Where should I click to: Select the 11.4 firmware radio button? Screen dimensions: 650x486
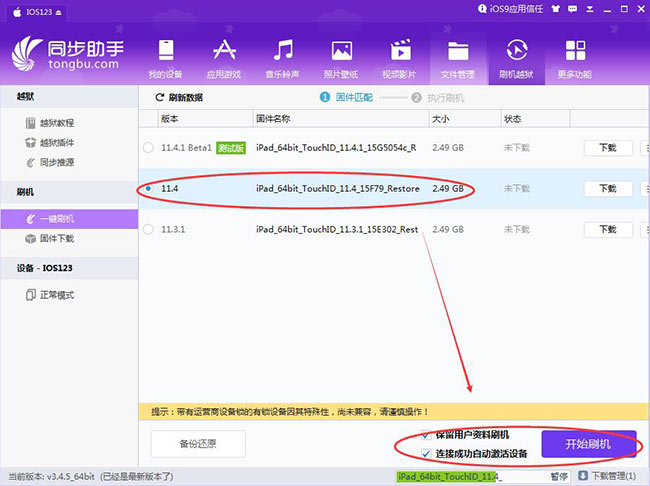coord(148,189)
